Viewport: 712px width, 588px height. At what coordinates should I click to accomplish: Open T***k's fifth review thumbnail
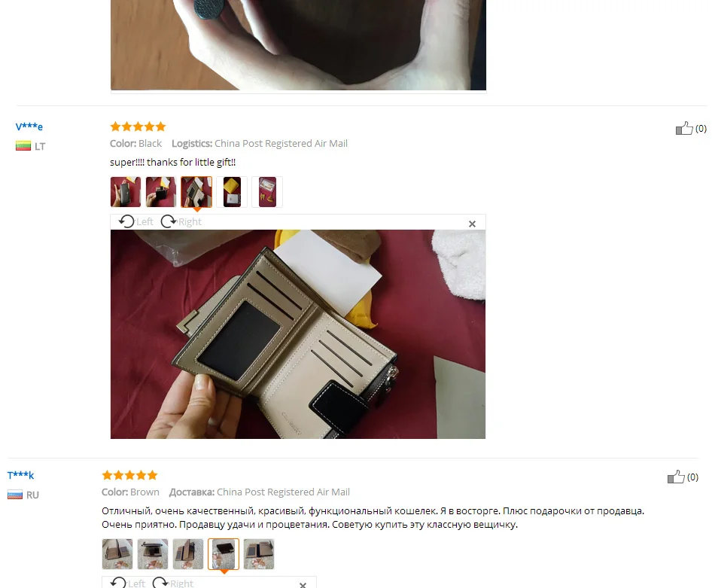pyautogui.click(x=259, y=554)
